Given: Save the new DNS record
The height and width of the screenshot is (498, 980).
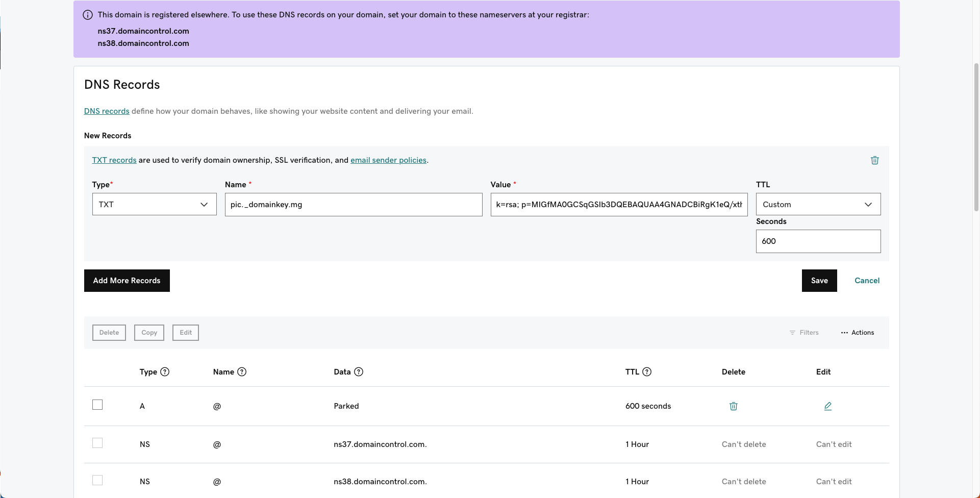Looking at the screenshot, I should [819, 281].
